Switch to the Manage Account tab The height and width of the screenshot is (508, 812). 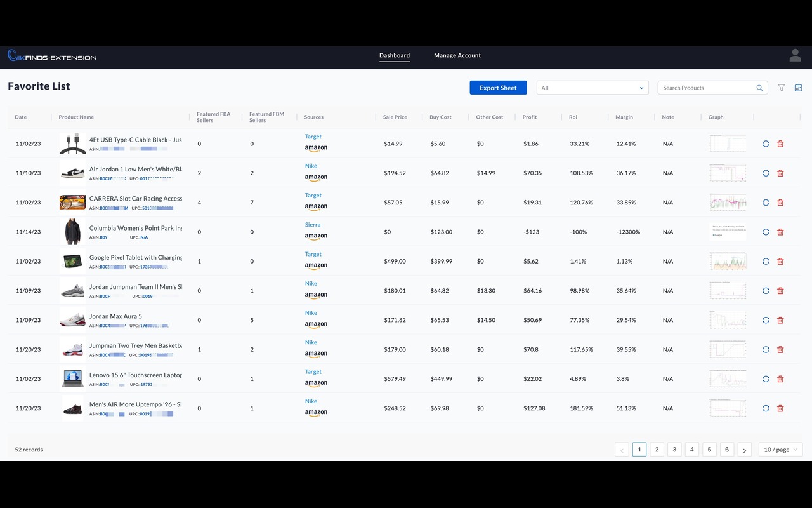point(457,56)
